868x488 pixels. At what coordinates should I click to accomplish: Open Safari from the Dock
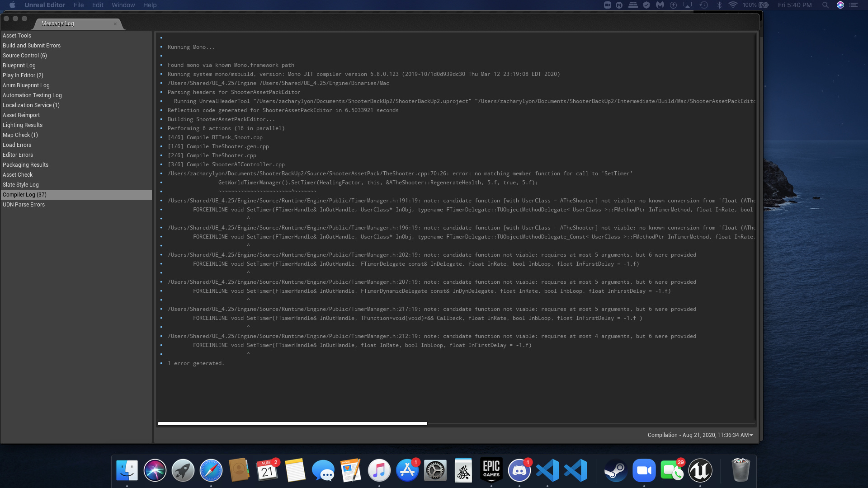pyautogui.click(x=211, y=470)
